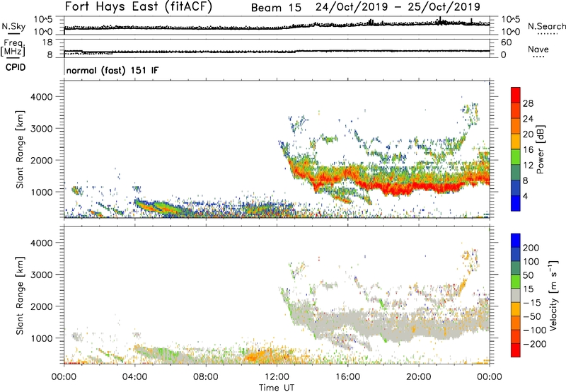Click the red high-power band near 18:00 UT
Image resolution: width=566 pixels, height=392 pixels.
(397, 188)
